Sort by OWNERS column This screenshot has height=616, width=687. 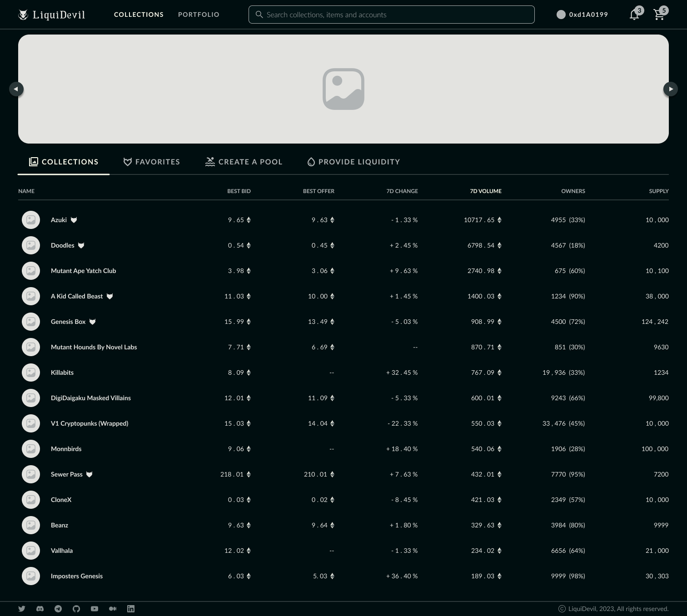coord(573,191)
